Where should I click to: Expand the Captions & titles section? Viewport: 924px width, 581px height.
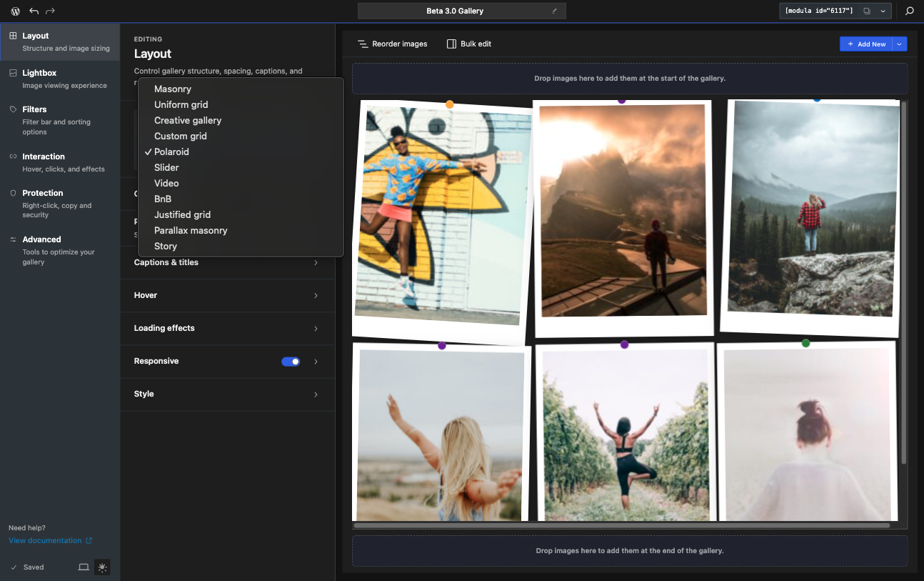227,263
